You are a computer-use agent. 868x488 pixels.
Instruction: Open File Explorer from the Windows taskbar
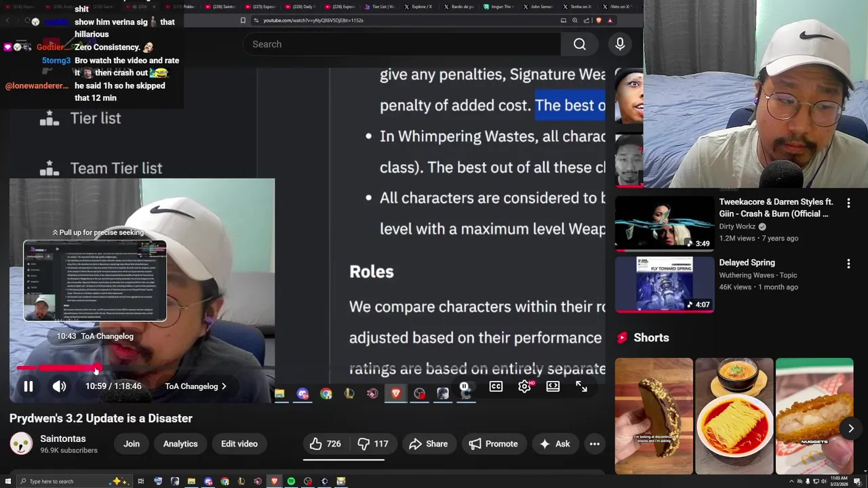(191, 481)
